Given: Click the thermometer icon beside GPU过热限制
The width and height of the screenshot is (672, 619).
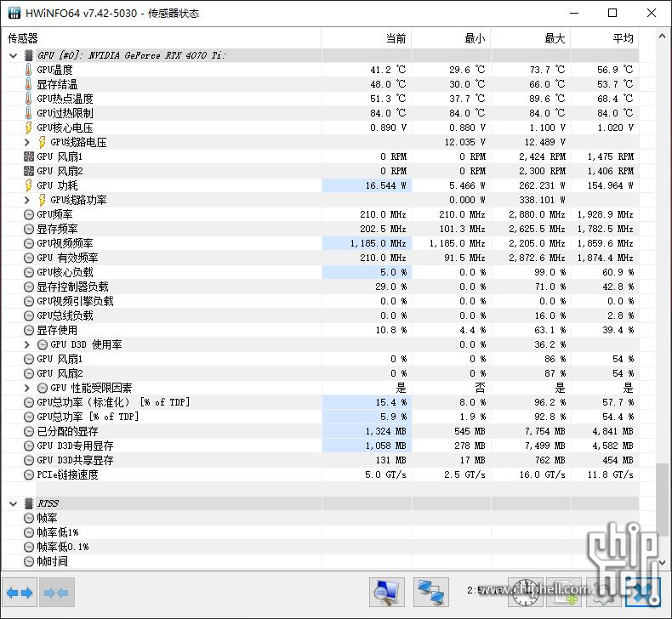Looking at the screenshot, I should (28, 113).
